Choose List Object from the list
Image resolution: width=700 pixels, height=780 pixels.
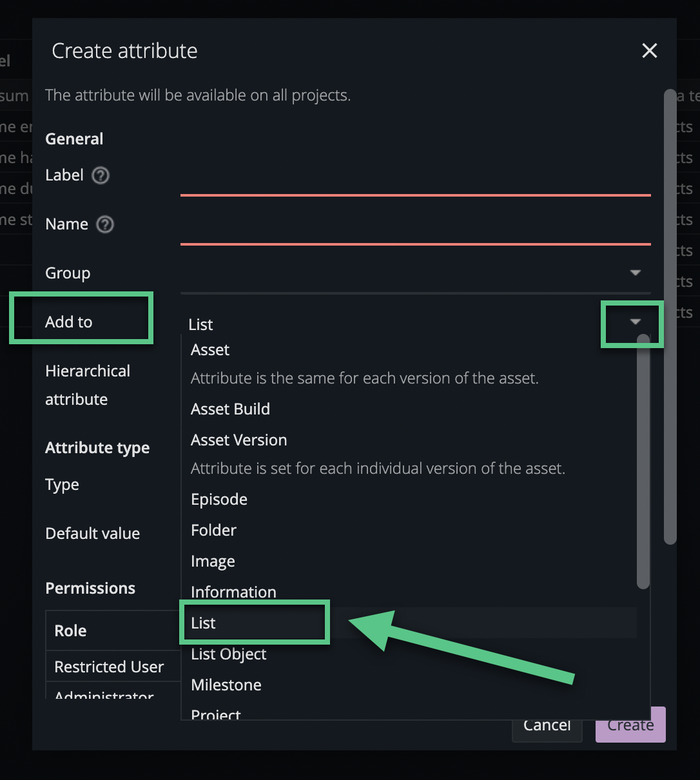pyautogui.click(x=228, y=654)
